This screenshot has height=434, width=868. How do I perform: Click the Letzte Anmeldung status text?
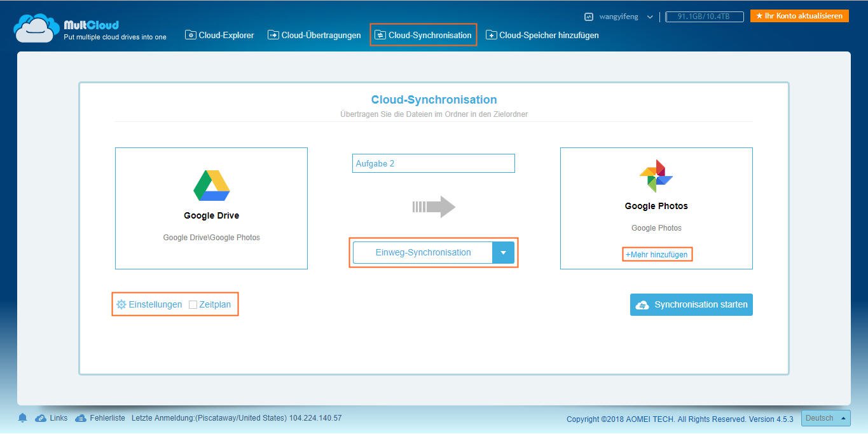(237, 418)
